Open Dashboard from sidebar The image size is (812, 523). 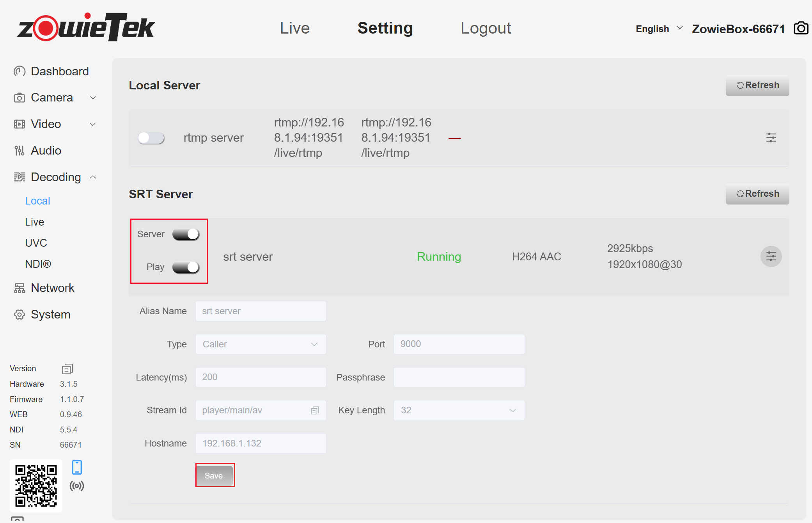coord(60,71)
